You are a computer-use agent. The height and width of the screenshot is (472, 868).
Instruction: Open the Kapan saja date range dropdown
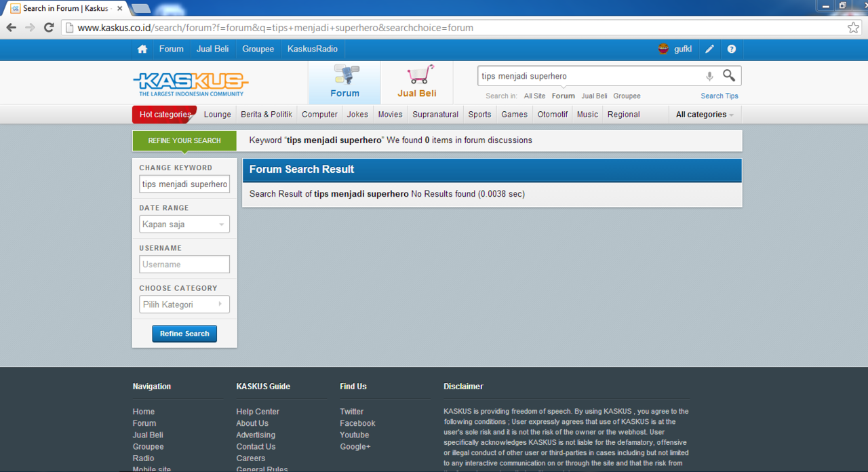pyautogui.click(x=184, y=224)
